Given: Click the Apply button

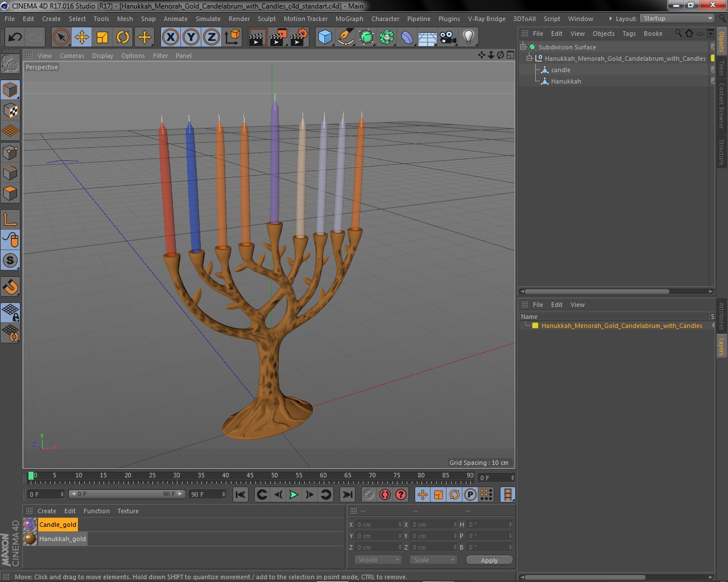Looking at the screenshot, I should click(x=489, y=560).
